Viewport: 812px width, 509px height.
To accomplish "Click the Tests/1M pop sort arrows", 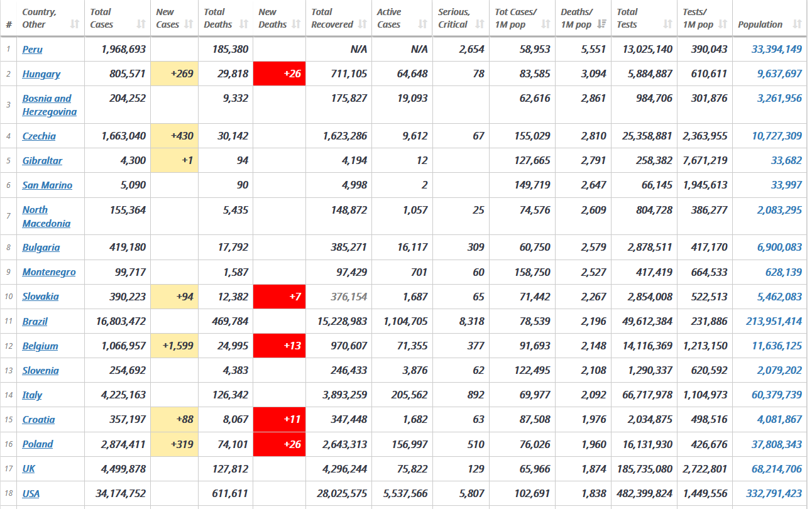I will [x=723, y=25].
